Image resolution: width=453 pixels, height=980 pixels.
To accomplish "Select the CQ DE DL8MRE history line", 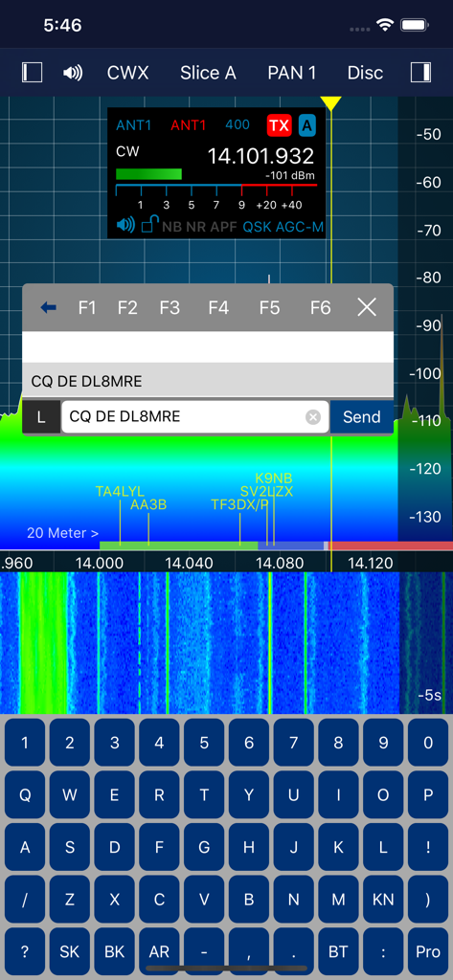I will click(208, 381).
